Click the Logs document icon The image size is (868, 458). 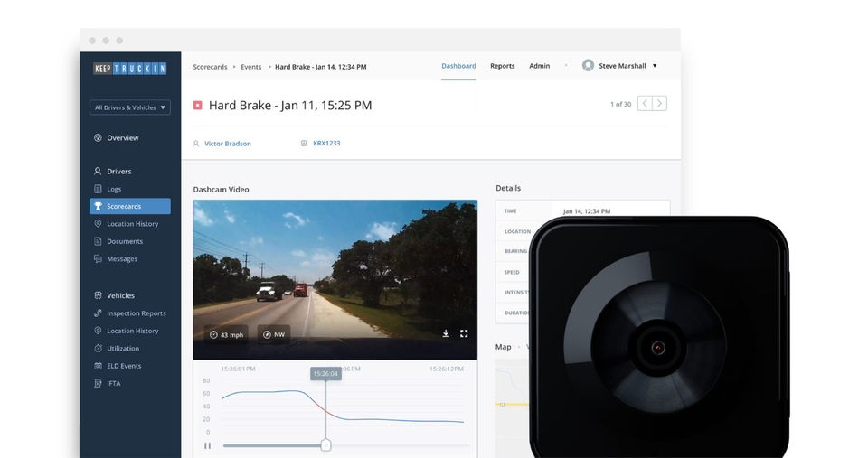coord(98,189)
